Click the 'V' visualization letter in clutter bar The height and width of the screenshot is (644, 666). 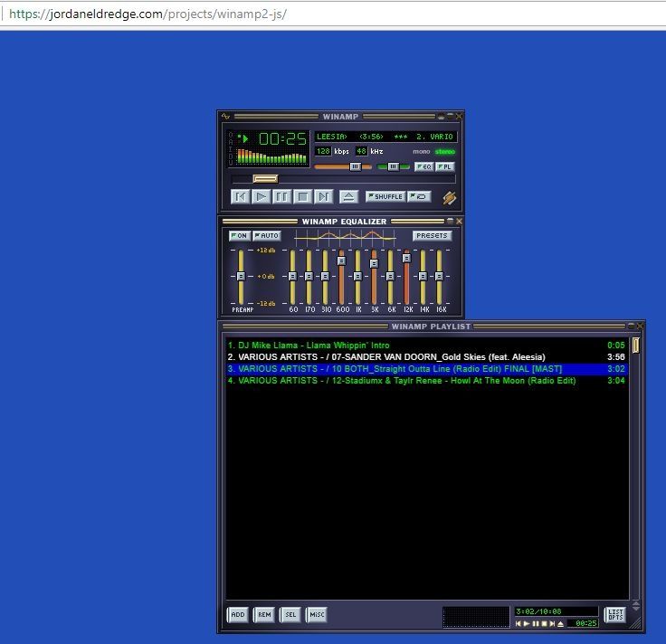tap(231, 162)
